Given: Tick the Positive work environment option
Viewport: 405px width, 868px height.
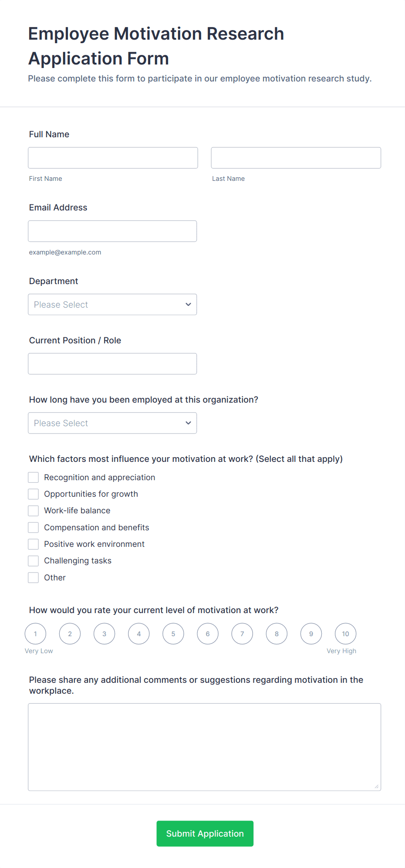Looking at the screenshot, I should [33, 544].
